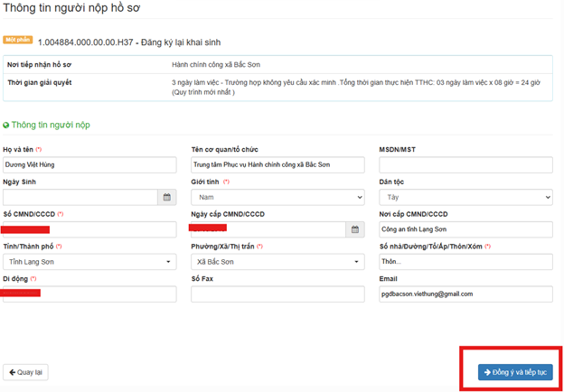Click the Họ và tên input field
Viewport: 564px width, 392px height.
[x=89, y=165]
